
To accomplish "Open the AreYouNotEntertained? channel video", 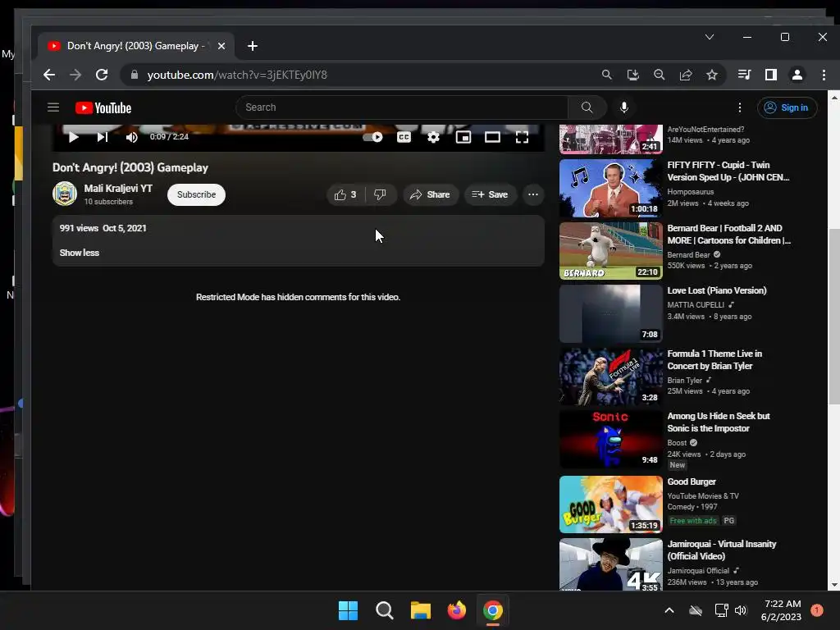I will pos(610,139).
